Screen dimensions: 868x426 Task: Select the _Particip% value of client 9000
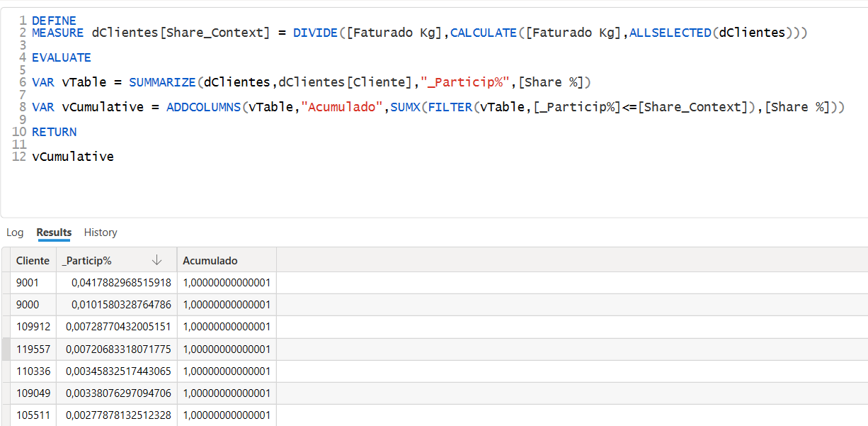113,304
